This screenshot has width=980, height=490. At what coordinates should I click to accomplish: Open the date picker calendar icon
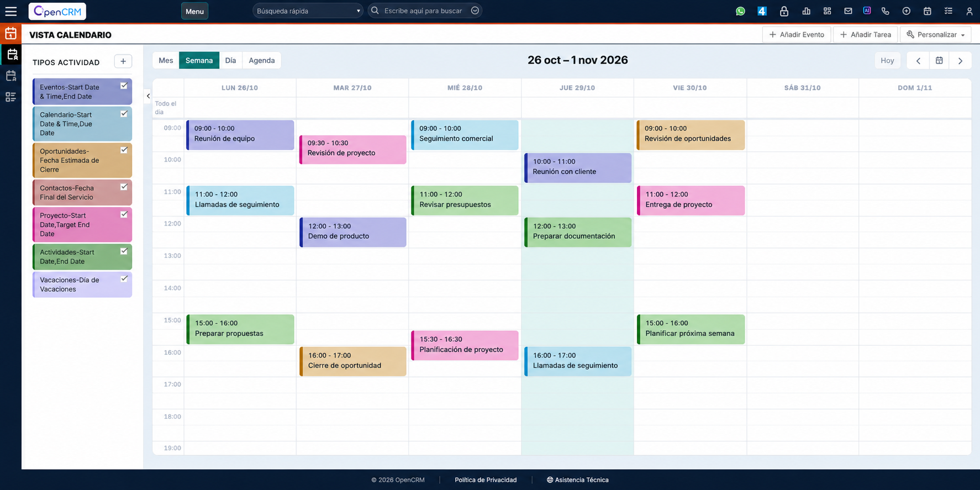(x=939, y=61)
